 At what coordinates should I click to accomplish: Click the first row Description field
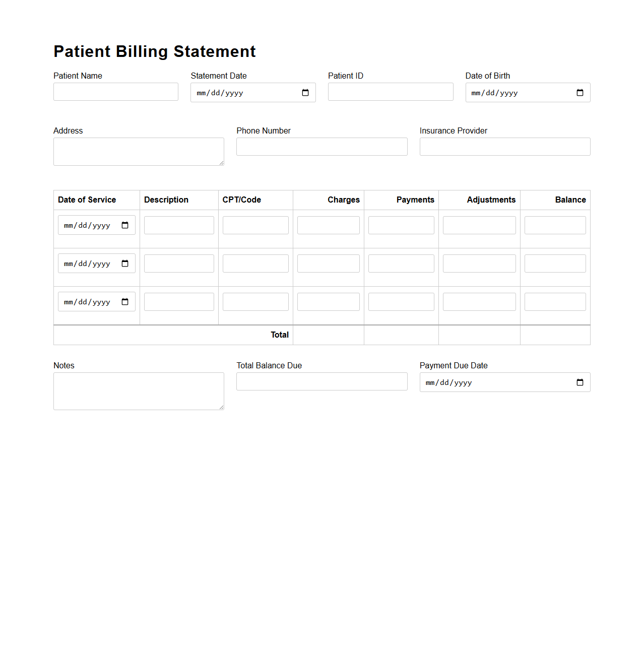click(178, 225)
